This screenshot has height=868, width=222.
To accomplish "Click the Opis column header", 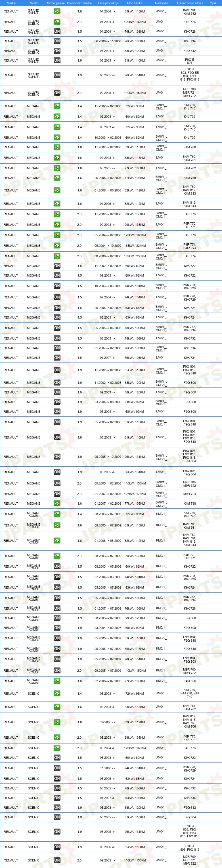I will click(x=213, y=3).
